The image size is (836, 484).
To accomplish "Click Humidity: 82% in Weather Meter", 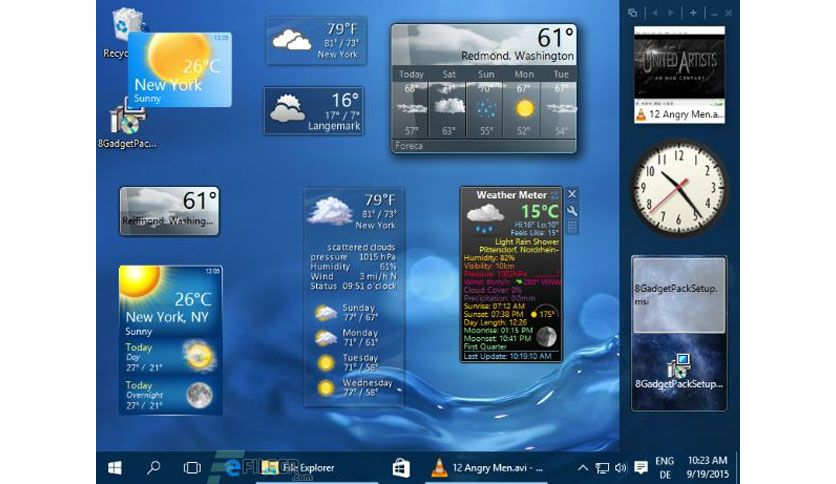I will [x=489, y=258].
